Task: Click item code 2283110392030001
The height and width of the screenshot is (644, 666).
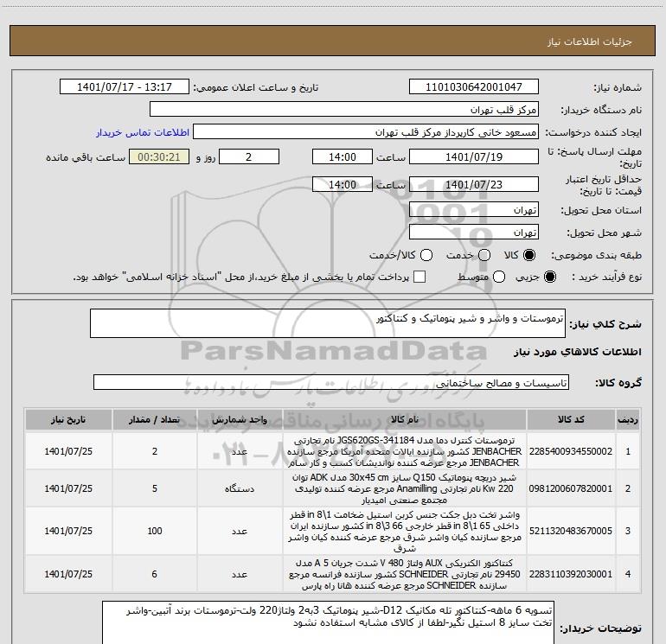Action: [x=571, y=574]
